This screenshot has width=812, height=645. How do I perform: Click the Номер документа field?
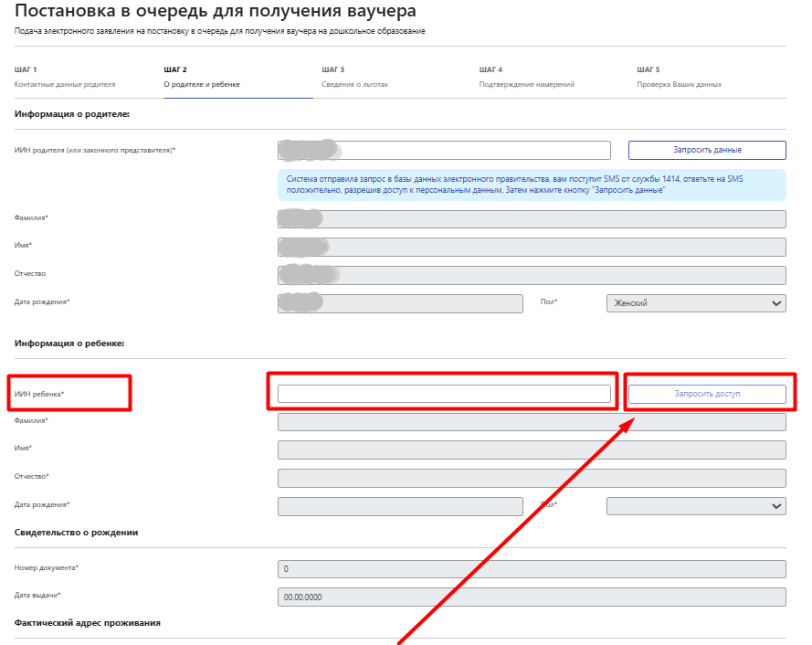point(531,569)
